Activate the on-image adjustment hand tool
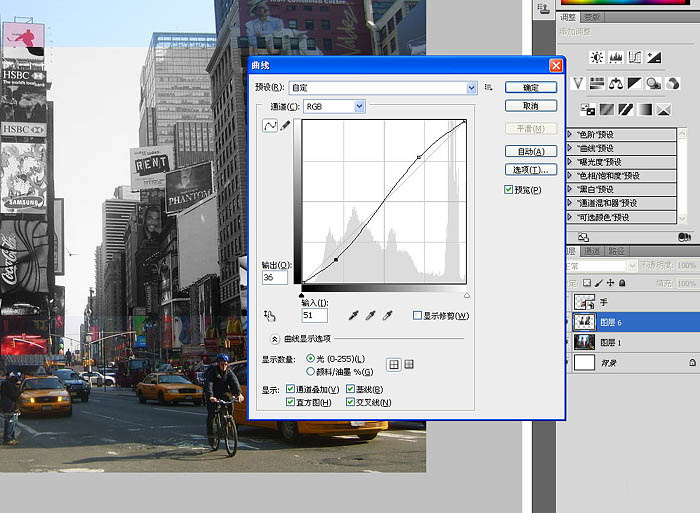Screen dimensions: 700x513 click(x=269, y=315)
